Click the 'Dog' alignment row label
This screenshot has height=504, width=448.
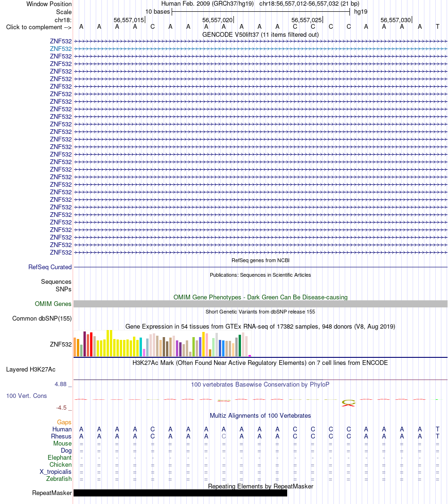point(66,450)
